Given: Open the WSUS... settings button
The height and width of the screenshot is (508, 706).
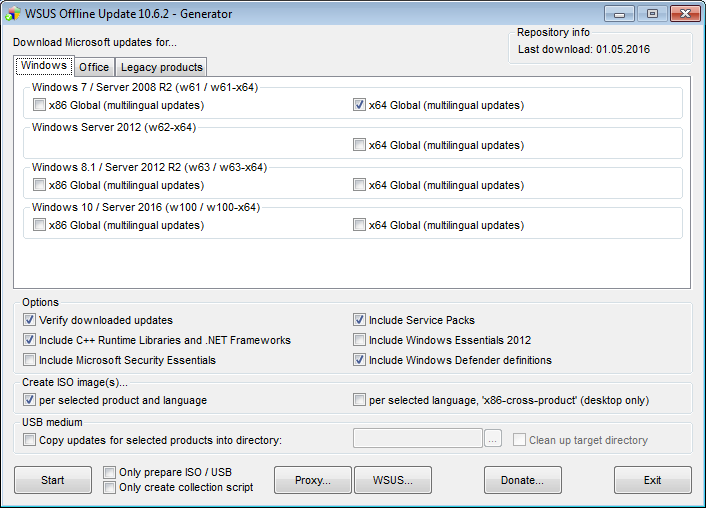Looking at the screenshot, I should pyautogui.click(x=393, y=480).
